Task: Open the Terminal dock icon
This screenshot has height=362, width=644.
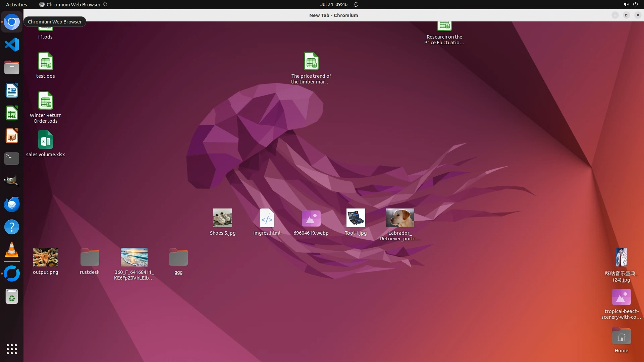Action: [12, 159]
